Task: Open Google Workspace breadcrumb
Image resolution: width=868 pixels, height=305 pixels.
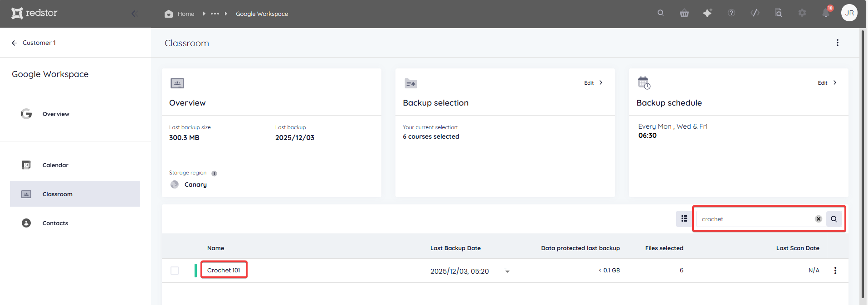Action: 262,14
